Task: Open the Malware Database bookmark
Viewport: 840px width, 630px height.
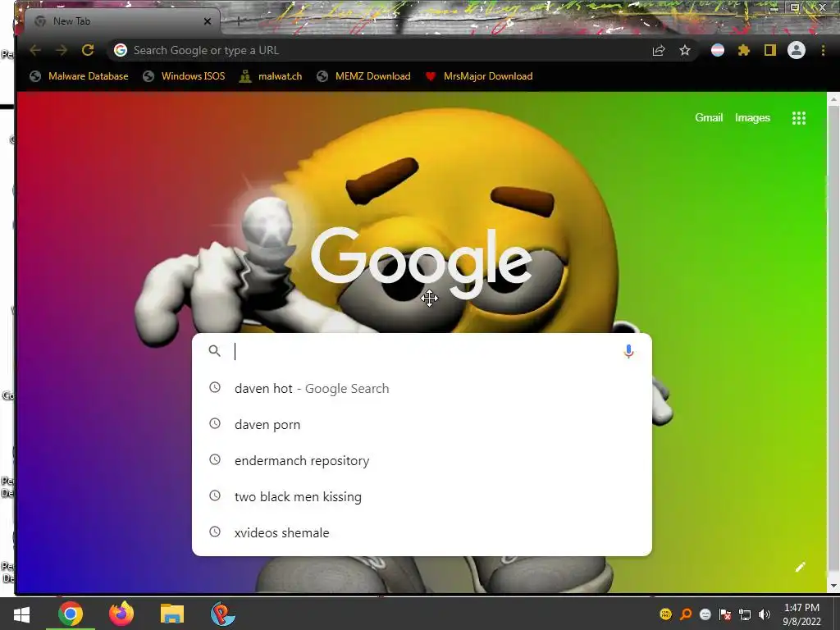Action: (x=79, y=76)
